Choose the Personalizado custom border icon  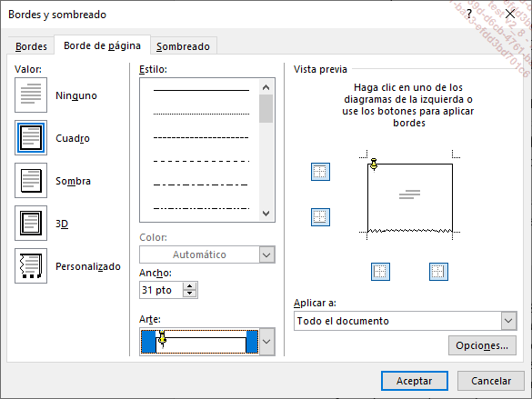(x=31, y=265)
